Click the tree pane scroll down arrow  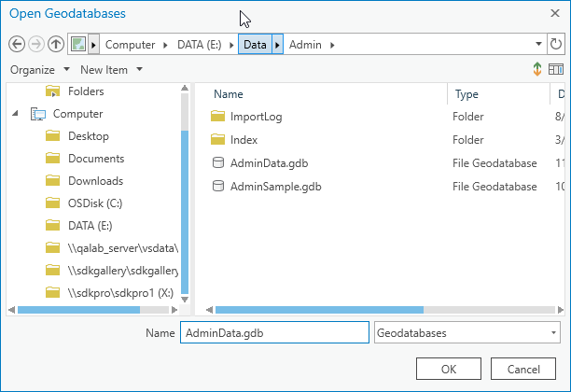pos(185,300)
